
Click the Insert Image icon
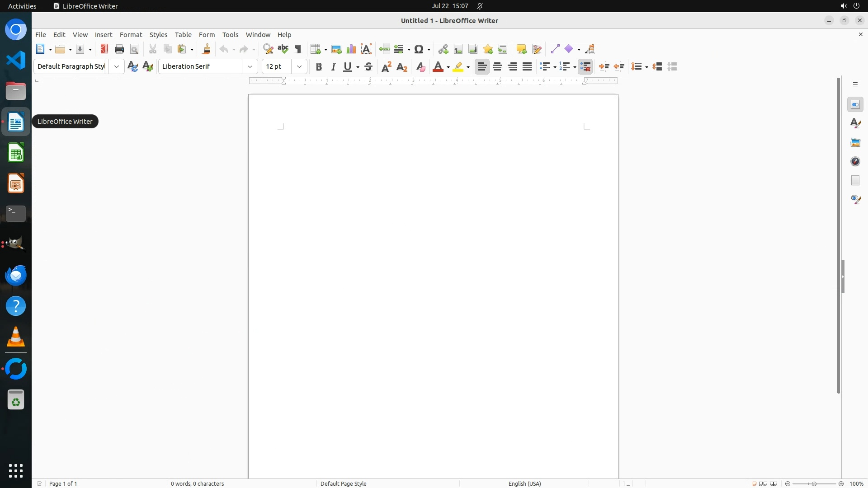click(336, 49)
